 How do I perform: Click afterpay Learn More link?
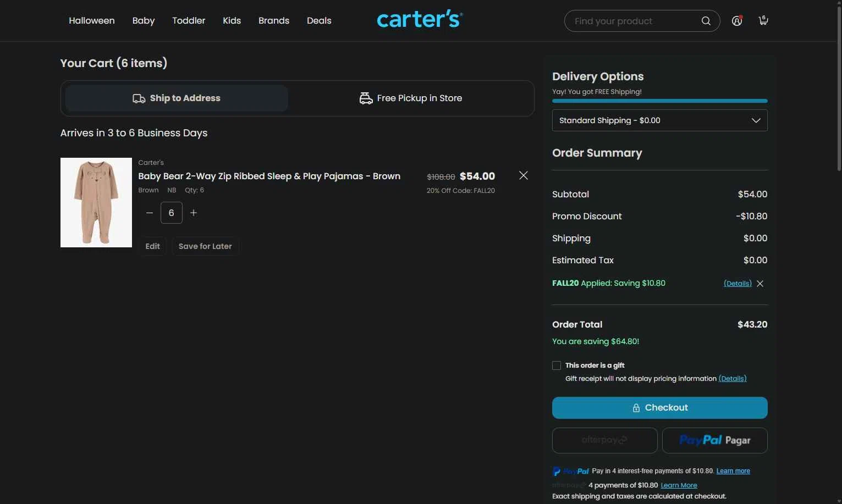(679, 485)
